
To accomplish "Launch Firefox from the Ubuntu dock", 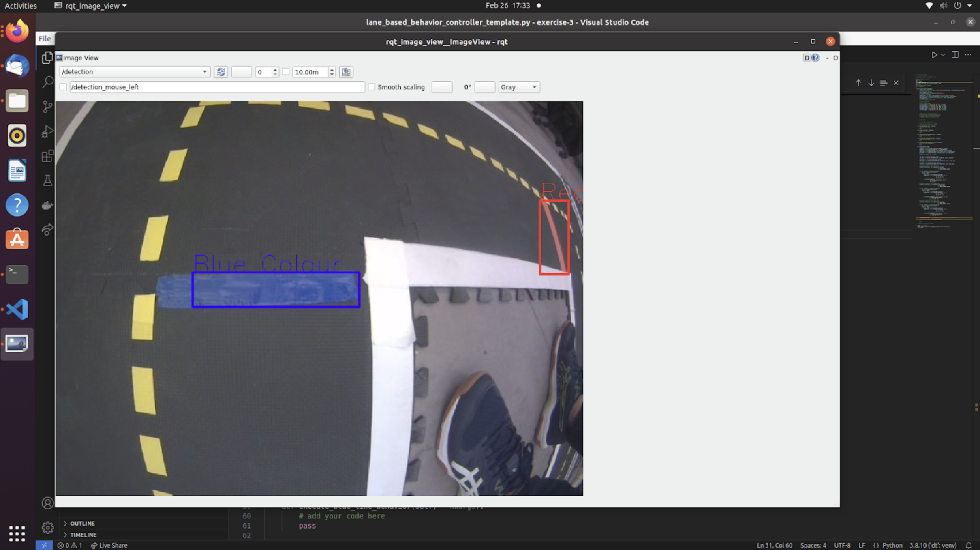I will [17, 31].
